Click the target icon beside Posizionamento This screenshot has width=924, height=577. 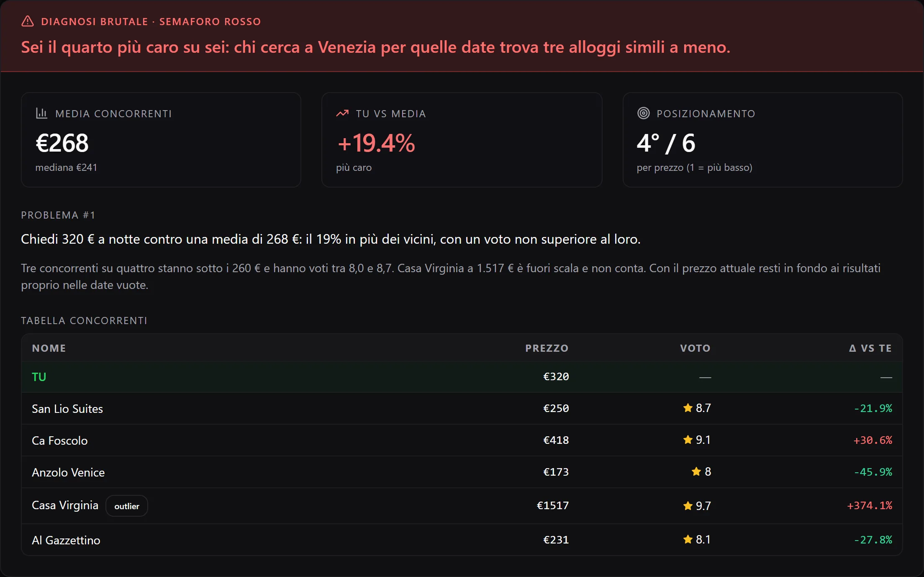click(x=643, y=113)
